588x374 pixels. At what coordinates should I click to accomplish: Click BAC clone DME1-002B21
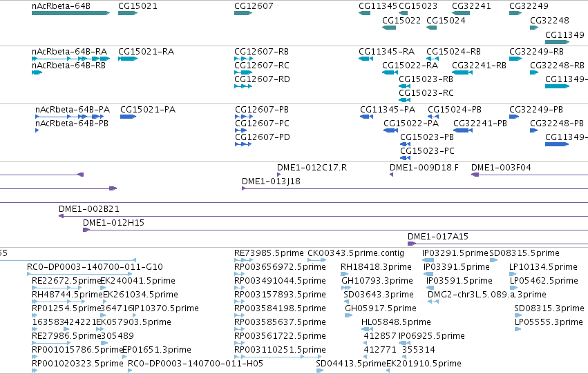[89, 209]
